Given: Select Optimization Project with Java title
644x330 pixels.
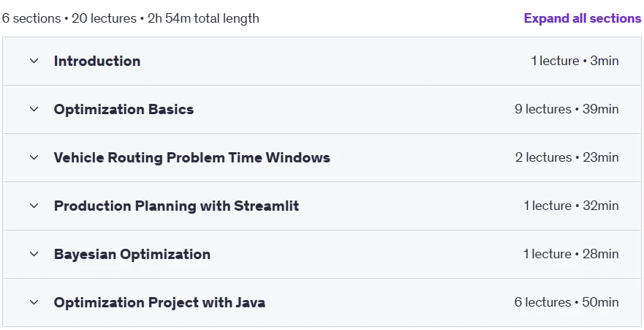Looking at the screenshot, I should pos(159,302).
